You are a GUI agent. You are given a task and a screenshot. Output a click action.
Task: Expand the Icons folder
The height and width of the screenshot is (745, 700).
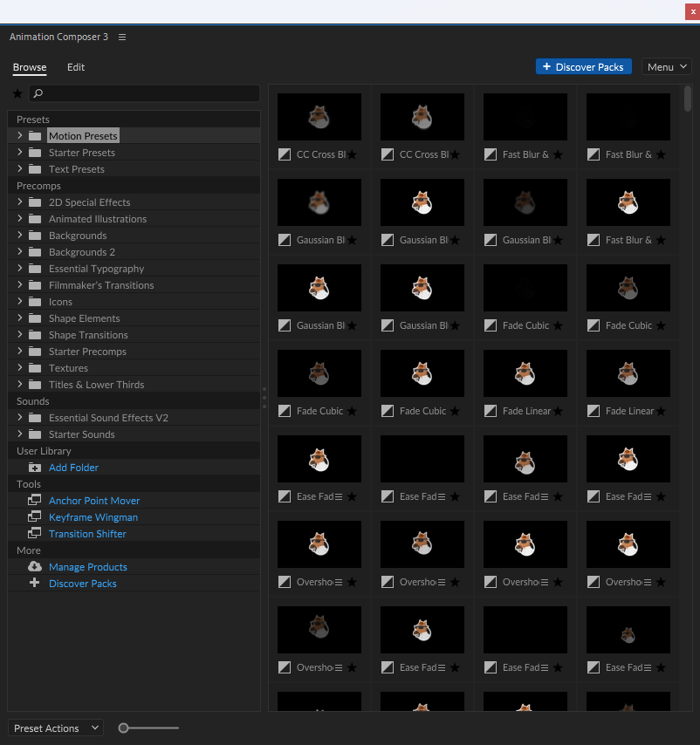19,301
